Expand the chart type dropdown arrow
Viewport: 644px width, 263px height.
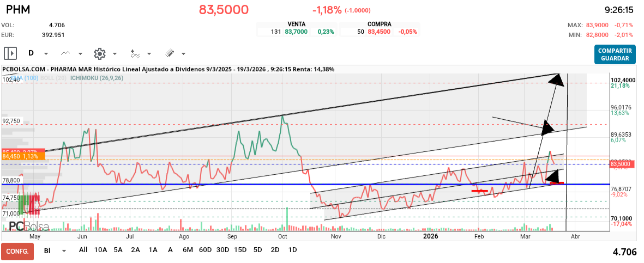(x=80, y=54)
